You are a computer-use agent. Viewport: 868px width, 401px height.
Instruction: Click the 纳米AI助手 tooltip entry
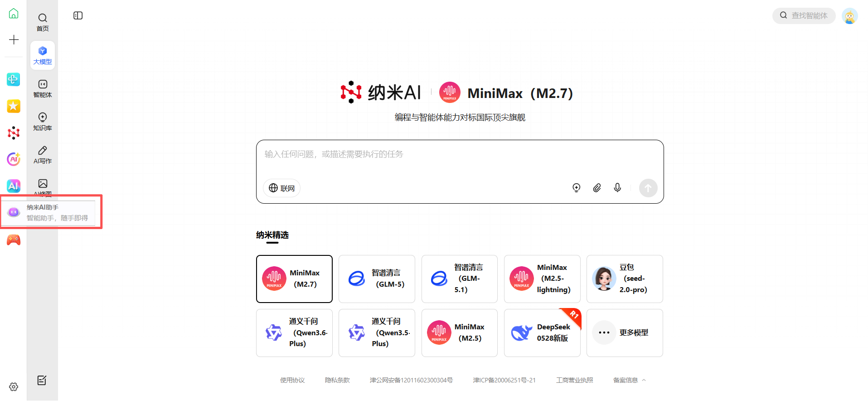pos(48,212)
